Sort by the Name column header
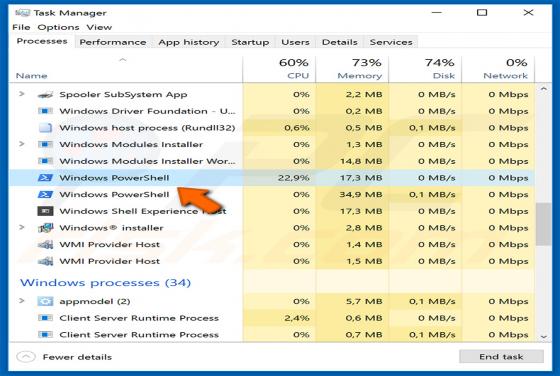 [x=125, y=69]
